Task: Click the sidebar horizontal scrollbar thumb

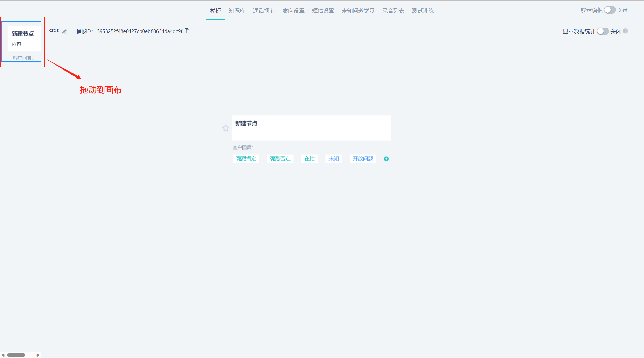Action: pos(16,355)
